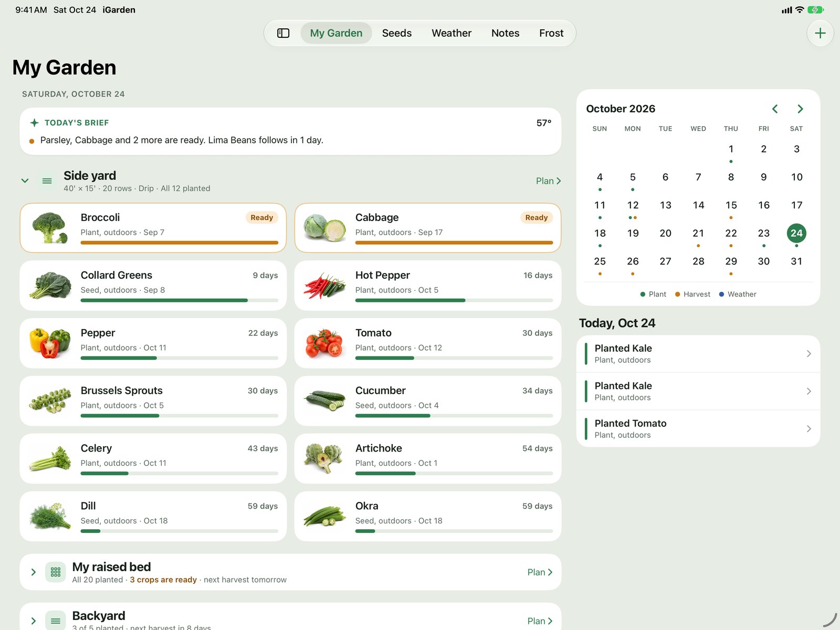This screenshot has width=840, height=630.
Task: Click the Broccoli full progress bar
Action: (179, 243)
